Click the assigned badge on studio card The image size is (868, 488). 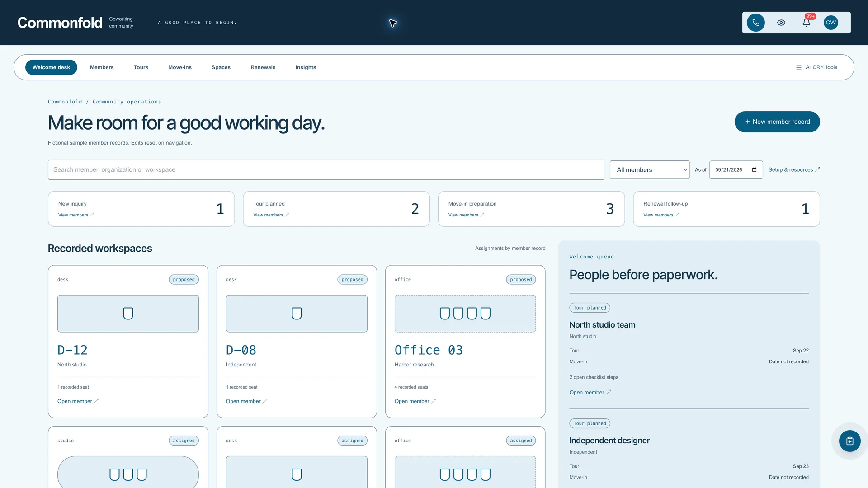(x=184, y=441)
